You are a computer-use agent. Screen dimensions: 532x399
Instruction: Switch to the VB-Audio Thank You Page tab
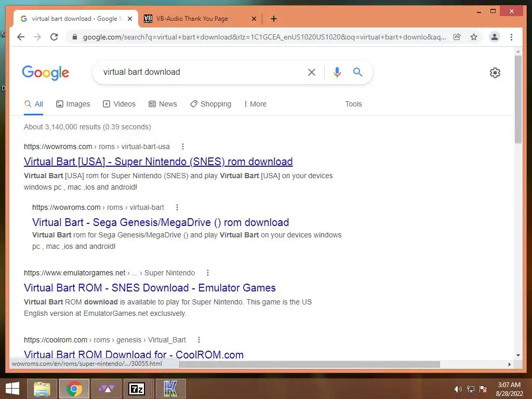tap(192, 19)
